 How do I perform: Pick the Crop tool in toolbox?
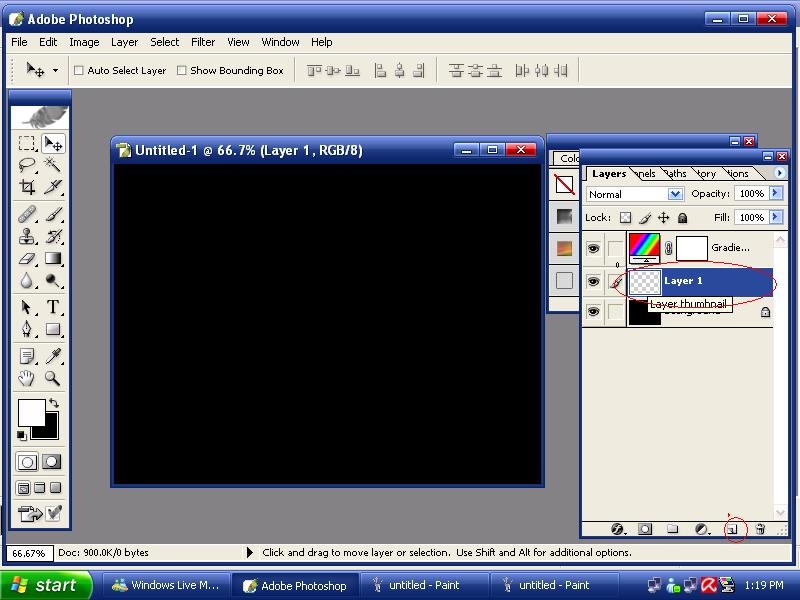click(27, 188)
